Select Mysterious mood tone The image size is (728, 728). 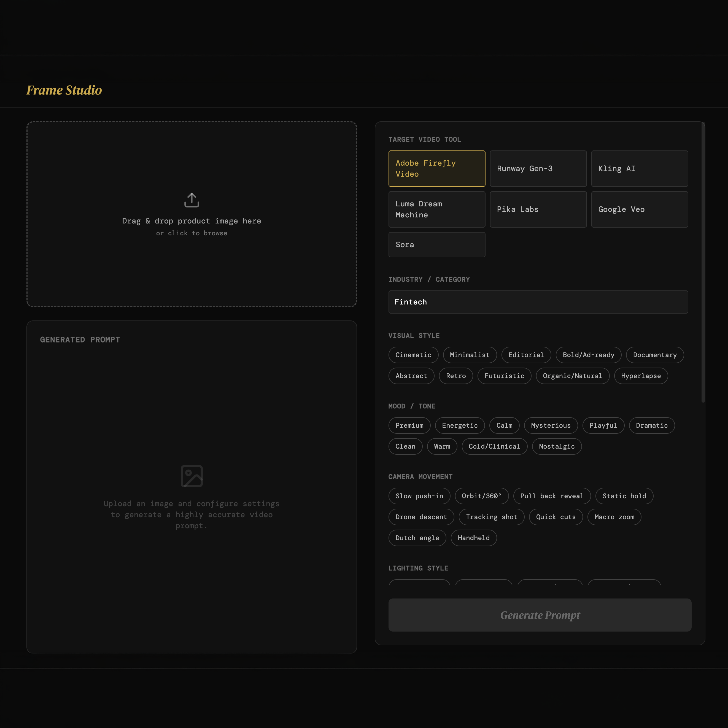551,425
